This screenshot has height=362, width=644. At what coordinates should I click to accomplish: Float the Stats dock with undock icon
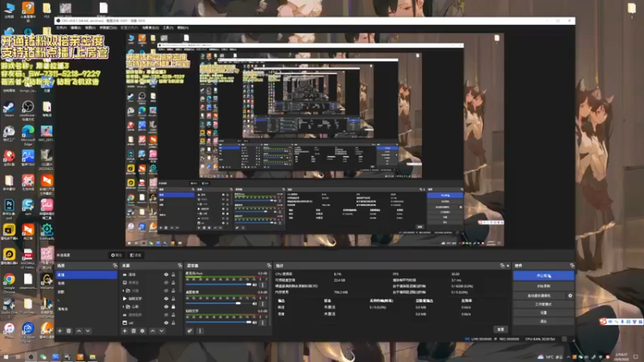pos(502,266)
